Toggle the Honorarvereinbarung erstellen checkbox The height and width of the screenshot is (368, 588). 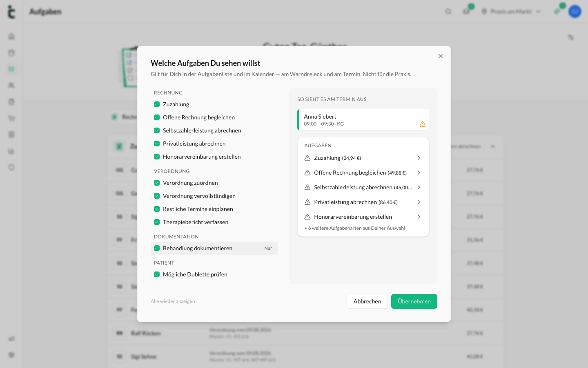(x=157, y=157)
